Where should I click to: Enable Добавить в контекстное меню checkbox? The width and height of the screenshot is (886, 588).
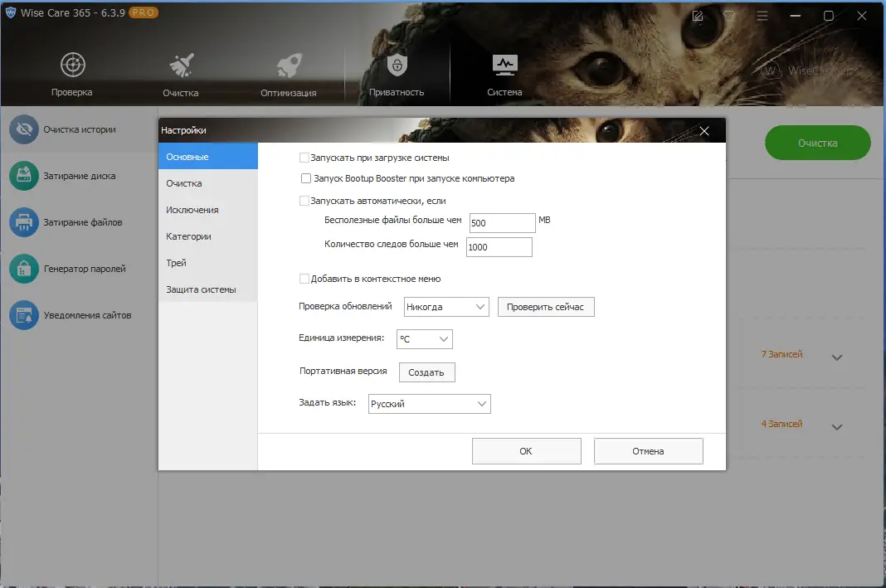click(x=304, y=279)
